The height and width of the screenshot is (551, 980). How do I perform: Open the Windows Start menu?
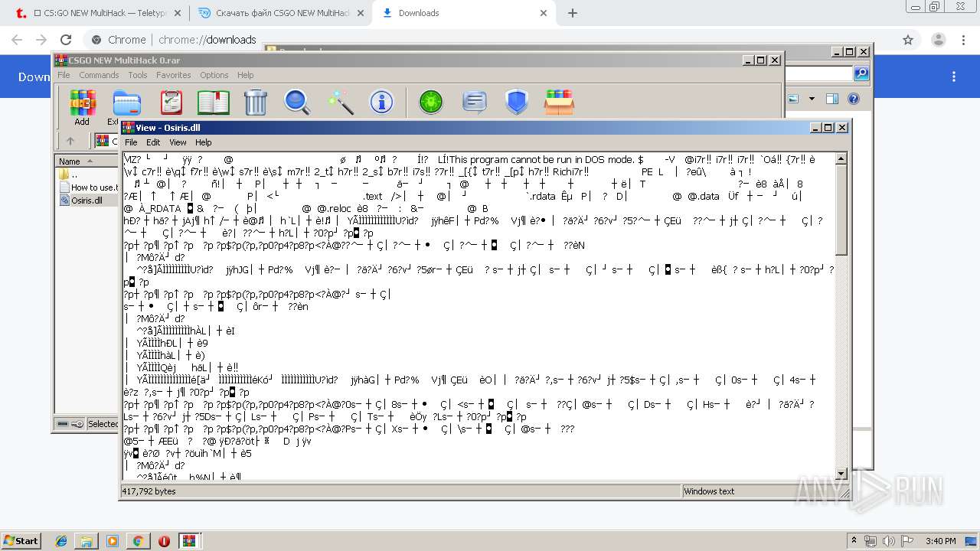tap(21, 540)
